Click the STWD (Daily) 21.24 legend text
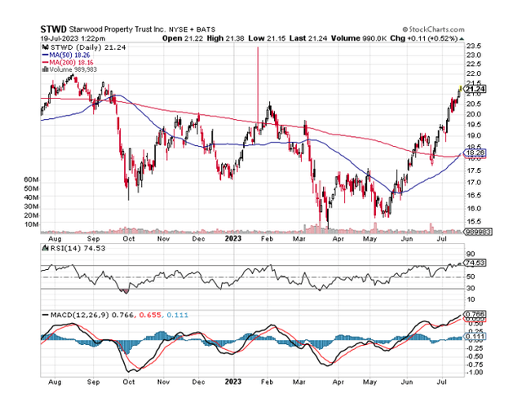The height and width of the screenshot is (420, 522). [88, 47]
